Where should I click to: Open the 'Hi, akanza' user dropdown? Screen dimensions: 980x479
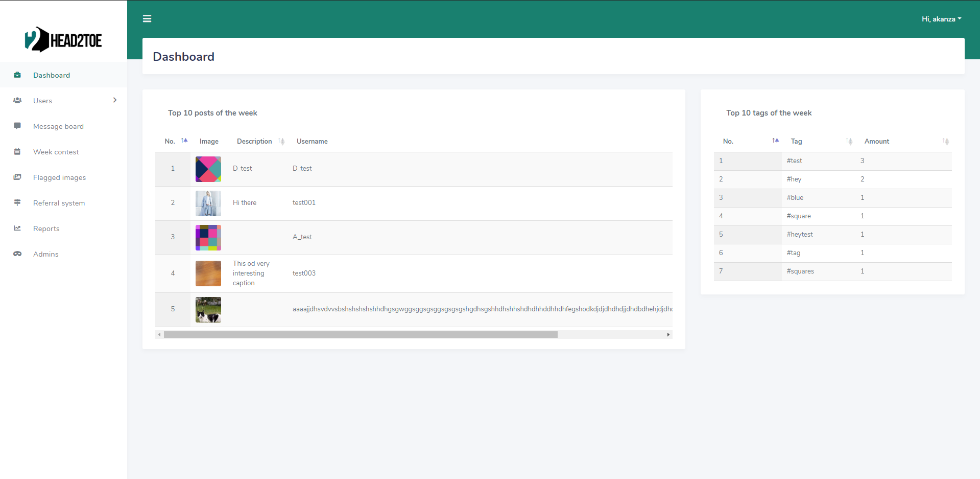941,19
